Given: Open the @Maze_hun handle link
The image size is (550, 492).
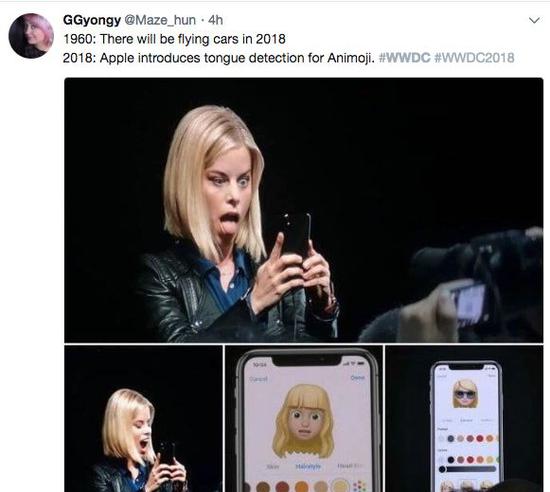Looking at the screenshot, I should [x=160, y=20].
